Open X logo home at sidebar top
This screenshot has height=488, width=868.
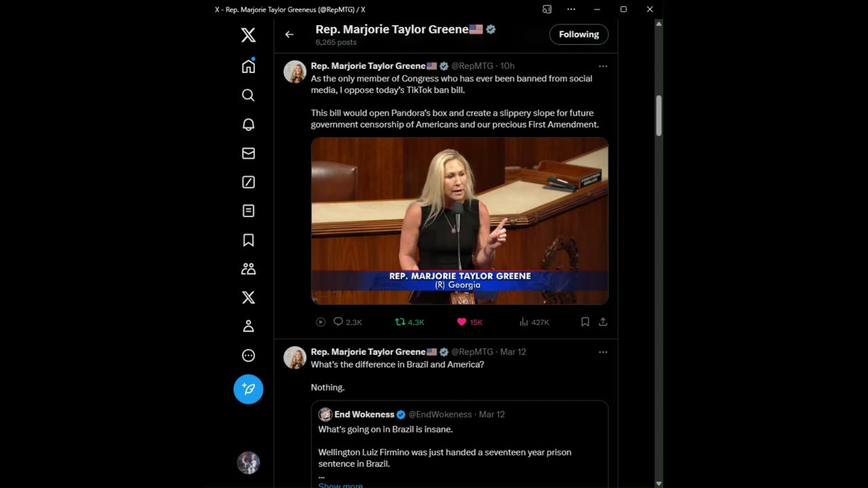click(x=248, y=35)
